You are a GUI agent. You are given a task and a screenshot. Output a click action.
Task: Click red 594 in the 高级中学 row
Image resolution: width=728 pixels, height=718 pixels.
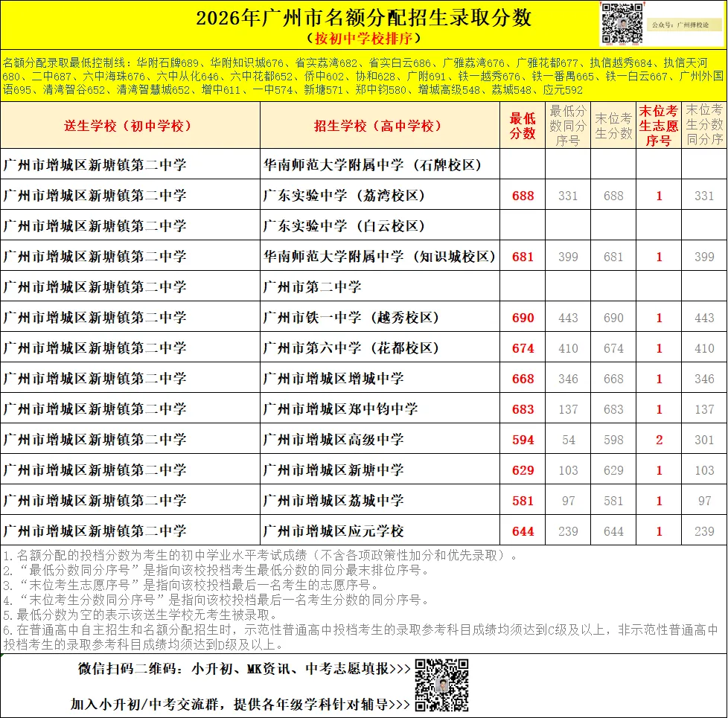(523, 440)
